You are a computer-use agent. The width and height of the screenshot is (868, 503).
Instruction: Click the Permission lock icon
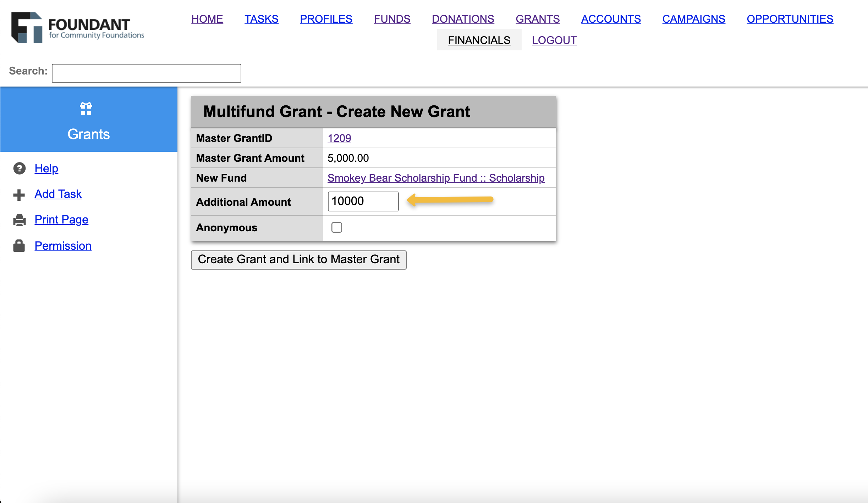[x=19, y=246]
